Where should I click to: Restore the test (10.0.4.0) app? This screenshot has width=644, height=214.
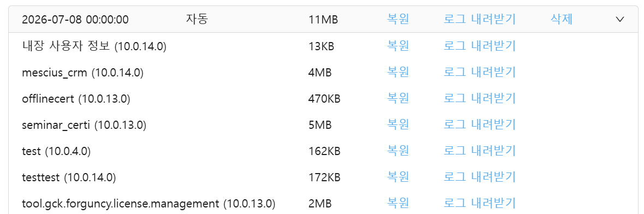[398, 151]
